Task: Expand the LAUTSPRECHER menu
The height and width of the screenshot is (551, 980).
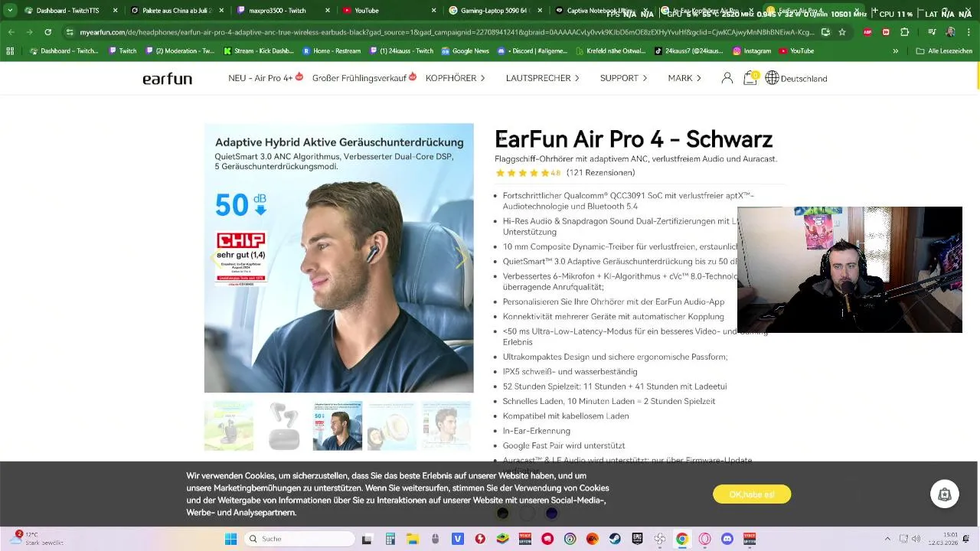Action: (x=543, y=78)
